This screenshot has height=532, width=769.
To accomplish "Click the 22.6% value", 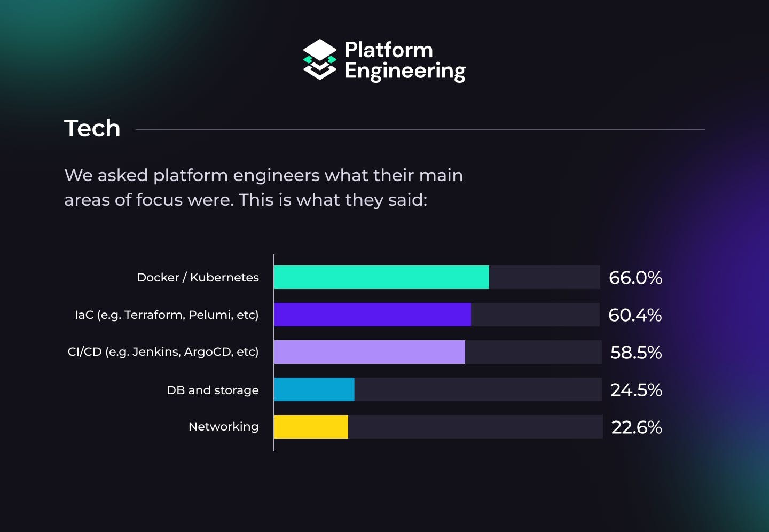I will point(637,427).
